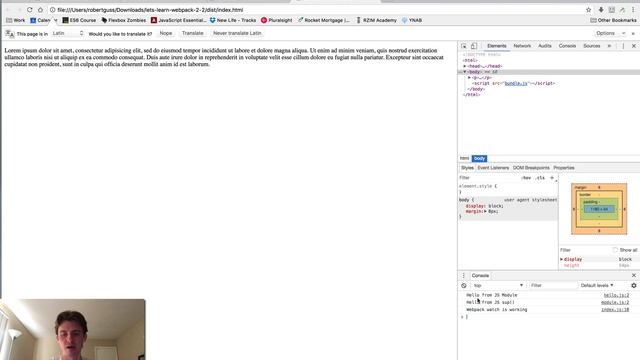The height and width of the screenshot is (360, 640).
Task: Go to the browser home page icon
Action: point(40,9)
